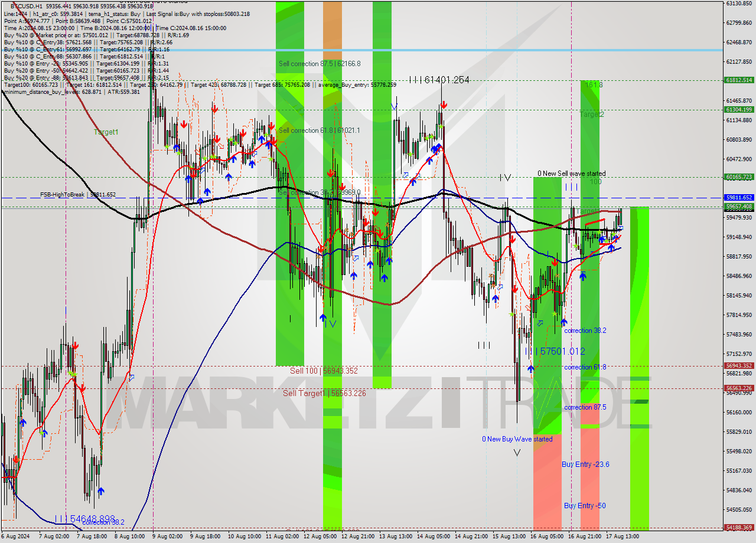Click green price tag 61304.199
The width and height of the screenshot is (756, 543).
click(x=738, y=110)
